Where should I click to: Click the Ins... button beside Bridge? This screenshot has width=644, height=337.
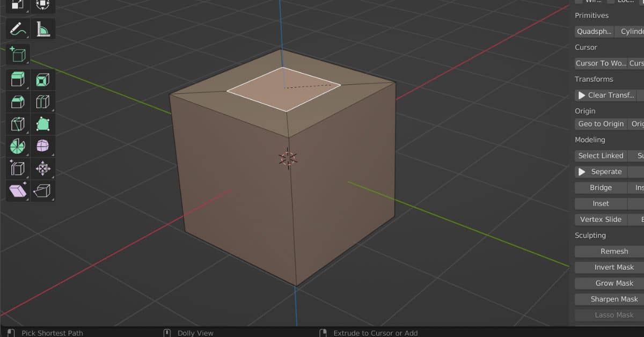click(636, 188)
